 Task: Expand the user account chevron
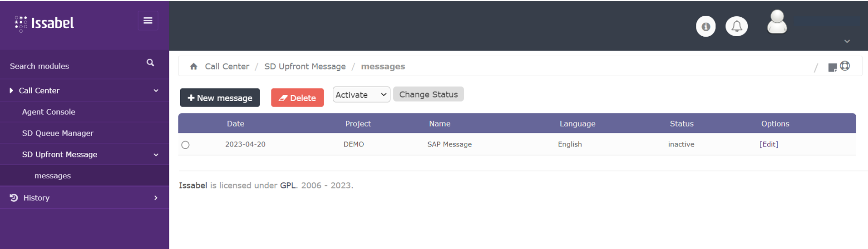[x=847, y=41]
